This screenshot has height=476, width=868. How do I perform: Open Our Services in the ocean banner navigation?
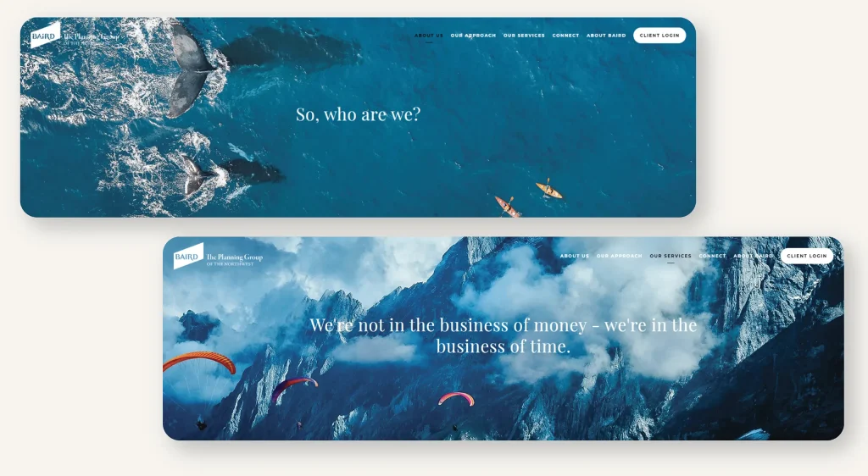(524, 36)
